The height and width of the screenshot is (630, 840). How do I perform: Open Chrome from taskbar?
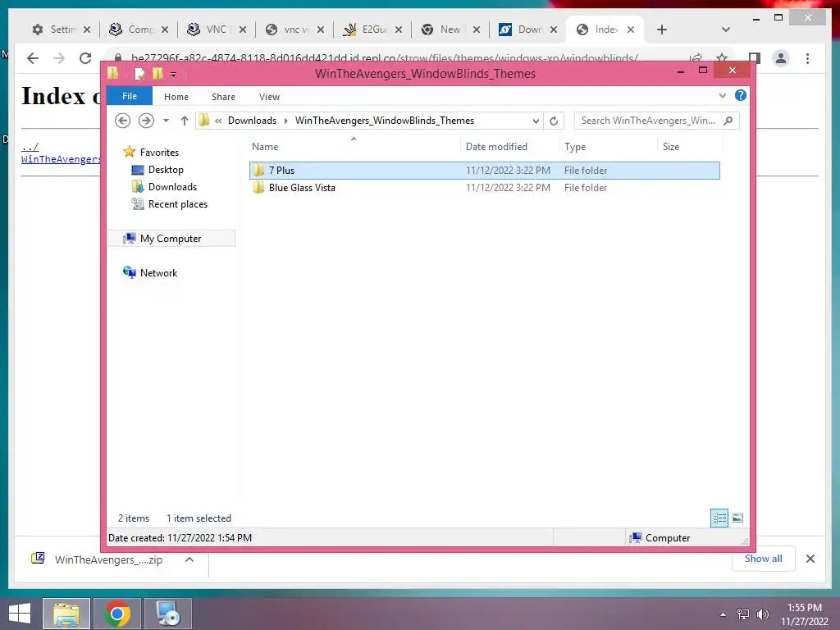[117, 614]
